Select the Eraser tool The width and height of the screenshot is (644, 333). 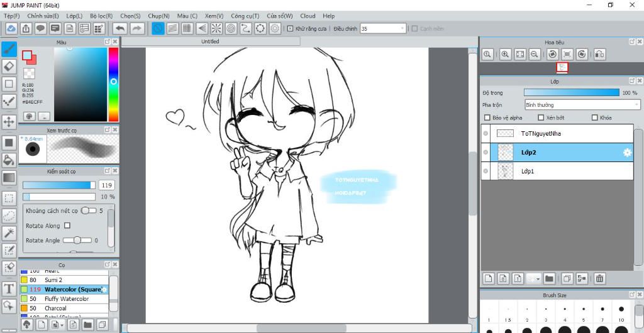click(x=9, y=66)
